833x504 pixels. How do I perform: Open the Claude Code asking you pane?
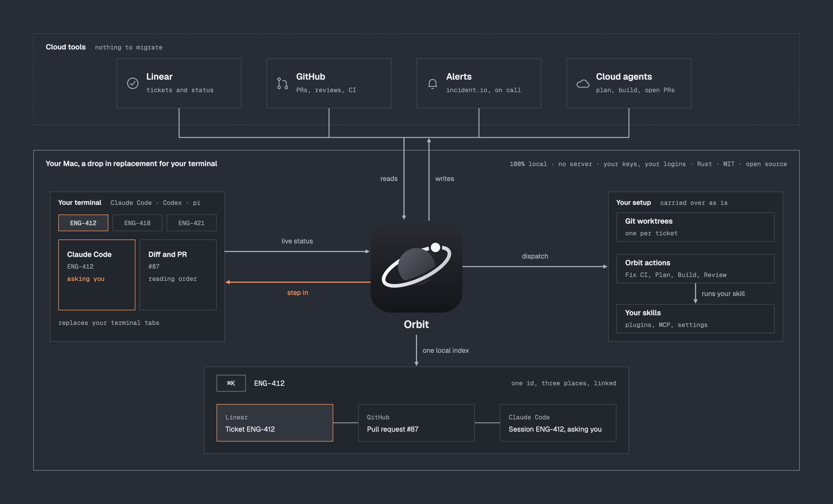pyautogui.click(x=97, y=275)
